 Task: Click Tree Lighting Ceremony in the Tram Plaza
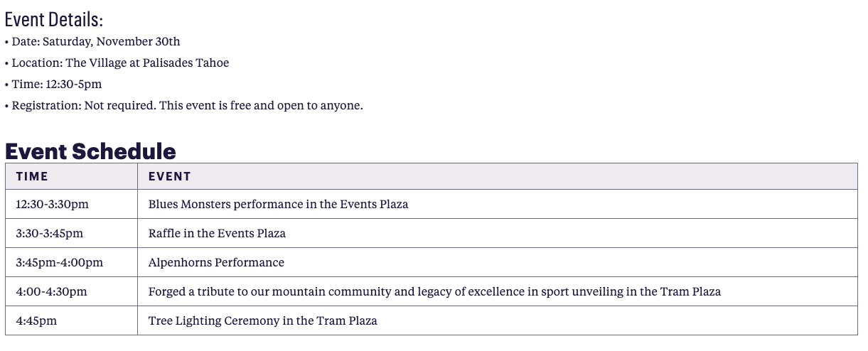coord(263,320)
